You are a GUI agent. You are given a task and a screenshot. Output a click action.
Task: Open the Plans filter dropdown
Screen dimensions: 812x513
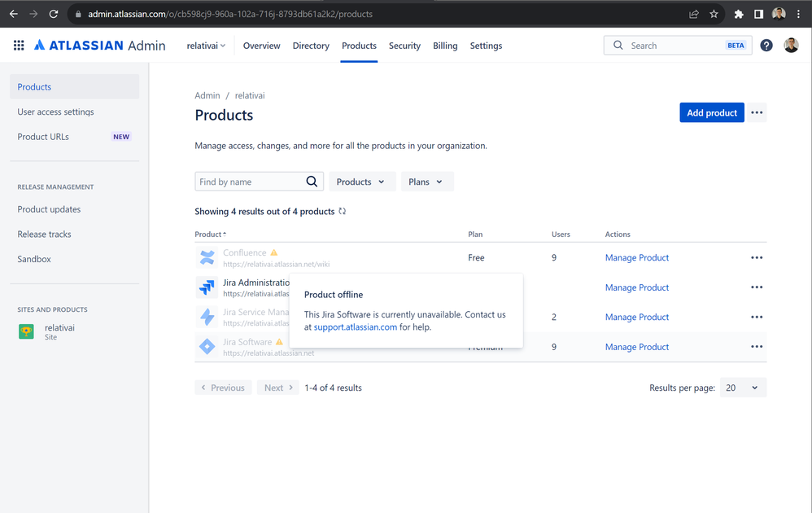427,182
